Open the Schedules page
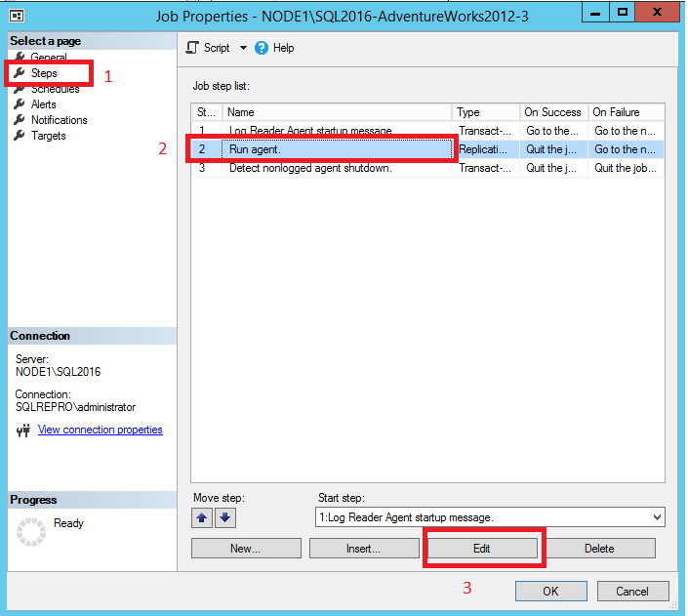The height and width of the screenshot is (616, 688). [x=55, y=89]
